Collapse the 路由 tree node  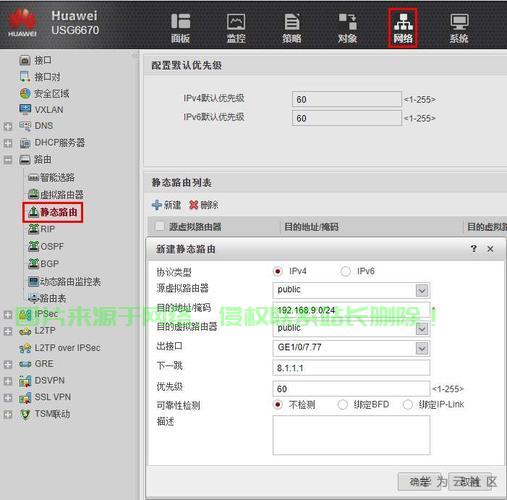(x=8, y=160)
